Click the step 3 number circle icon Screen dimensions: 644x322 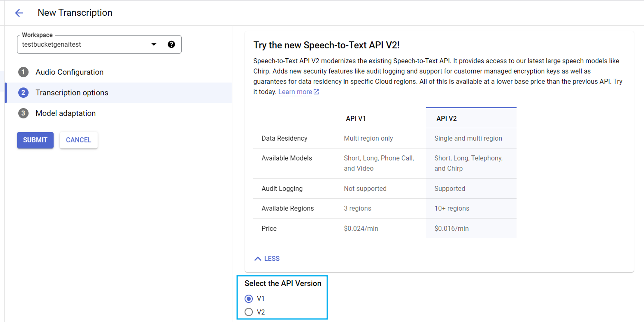(23, 113)
